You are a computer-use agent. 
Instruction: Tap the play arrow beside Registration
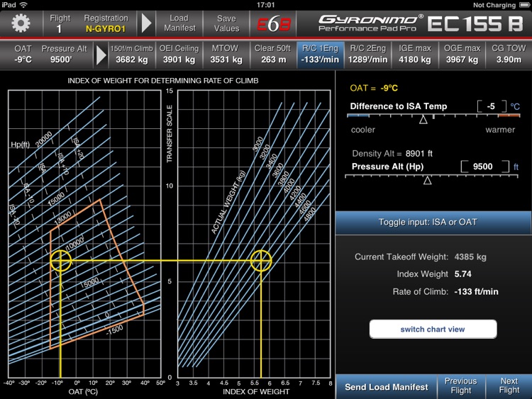(x=146, y=23)
